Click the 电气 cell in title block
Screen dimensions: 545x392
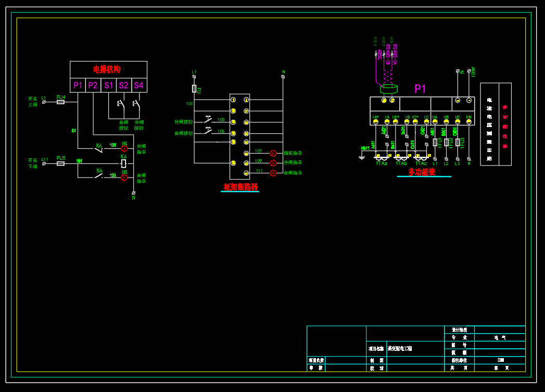500,337
